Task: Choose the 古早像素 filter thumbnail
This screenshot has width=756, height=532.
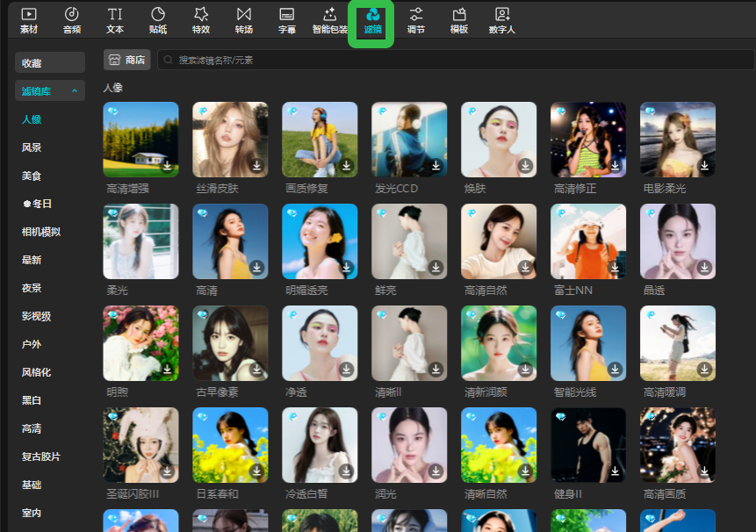Action: pos(230,342)
